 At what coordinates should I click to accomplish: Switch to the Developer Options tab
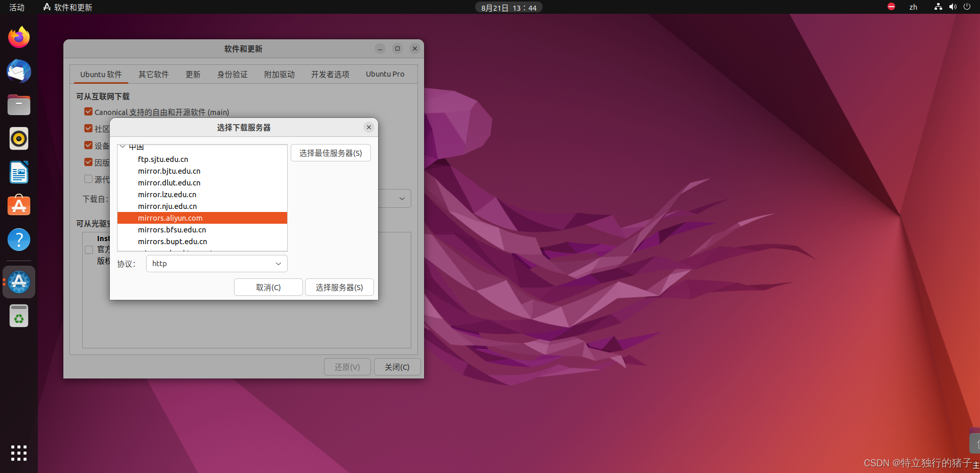point(330,75)
